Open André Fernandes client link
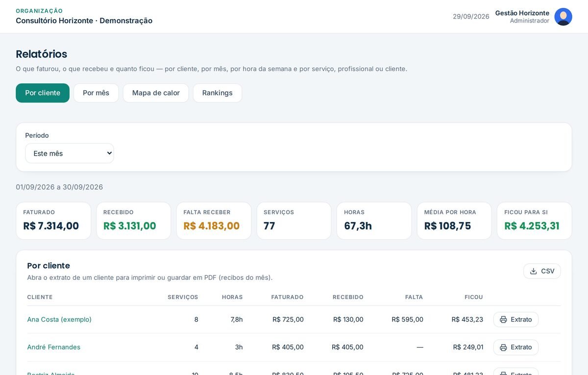This screenshot has height=375, width=588. 54,347
